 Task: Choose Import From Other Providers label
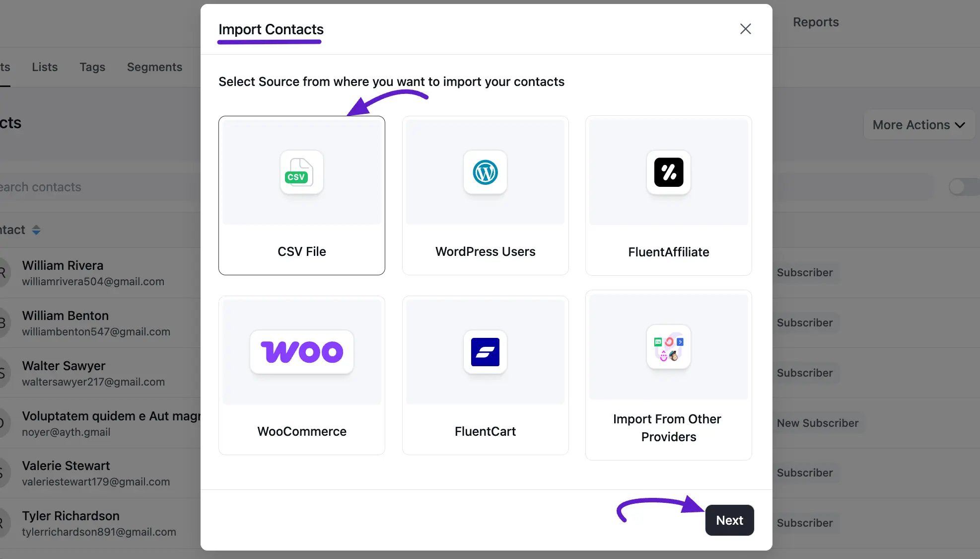click(x=668, y=428)
